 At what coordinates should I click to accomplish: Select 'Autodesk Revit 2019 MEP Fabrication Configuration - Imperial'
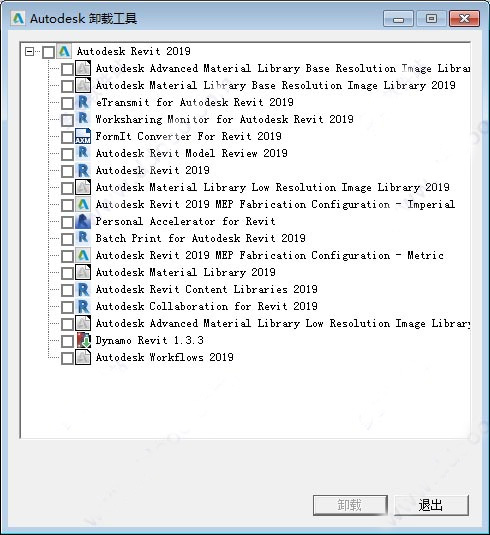click(x=275, y=204)
